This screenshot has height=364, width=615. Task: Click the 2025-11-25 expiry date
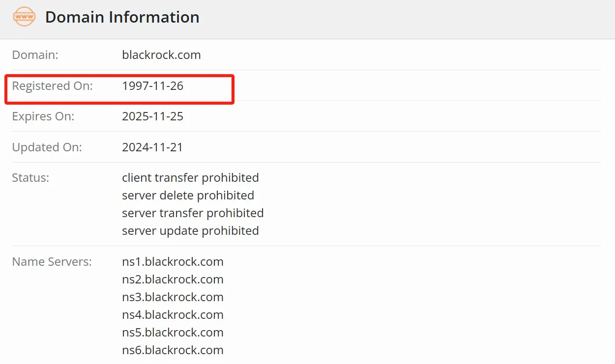[152, 116]
